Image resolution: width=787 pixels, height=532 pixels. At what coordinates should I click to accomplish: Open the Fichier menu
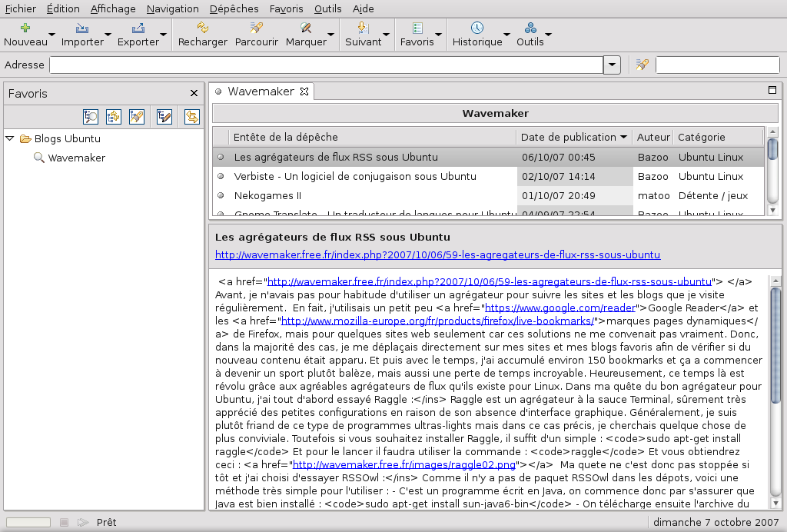coord(21,8)
